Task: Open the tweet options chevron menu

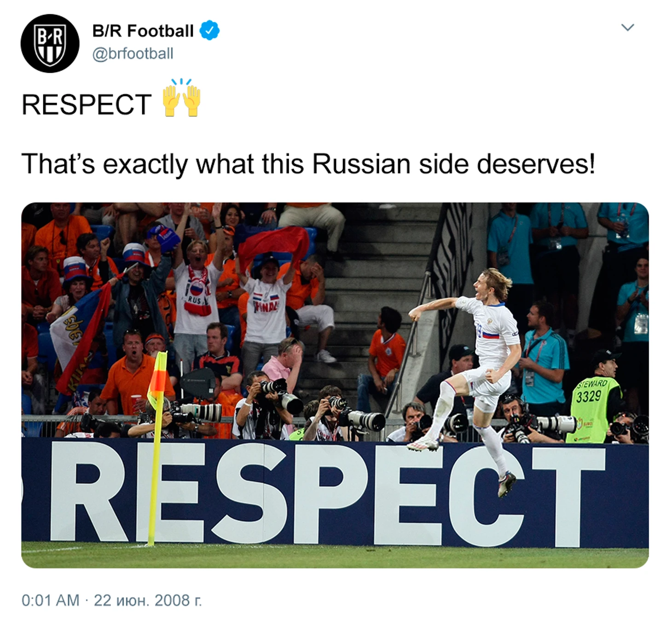Action: point(627,28)
